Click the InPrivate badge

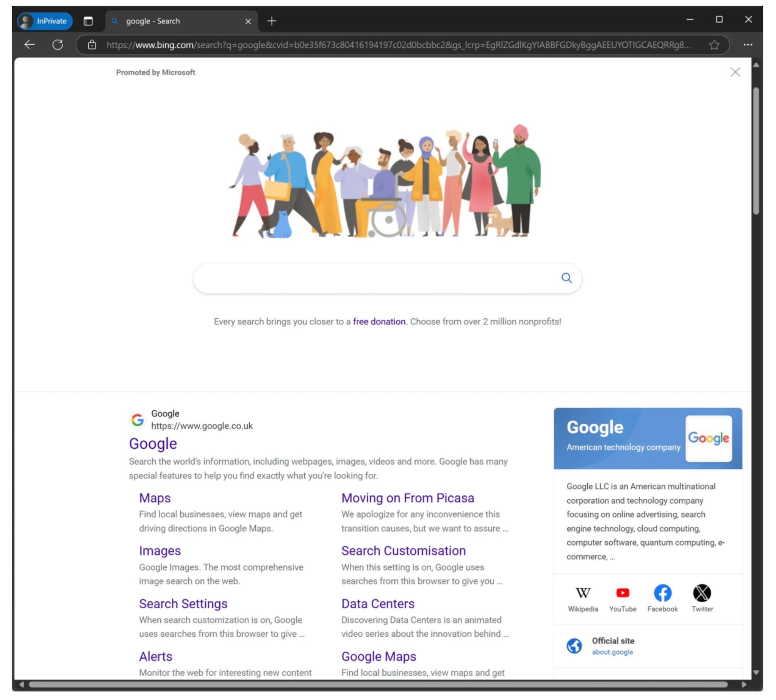tap(44, 21)
